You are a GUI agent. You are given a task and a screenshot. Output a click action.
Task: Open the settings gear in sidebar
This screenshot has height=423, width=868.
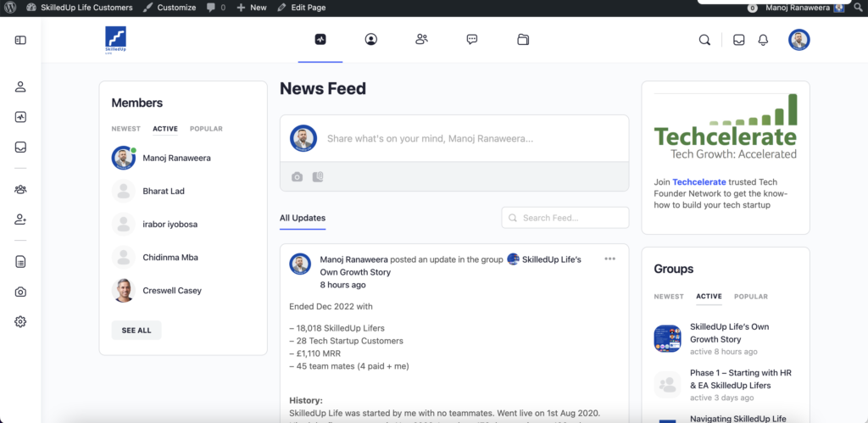click(20, 321)
